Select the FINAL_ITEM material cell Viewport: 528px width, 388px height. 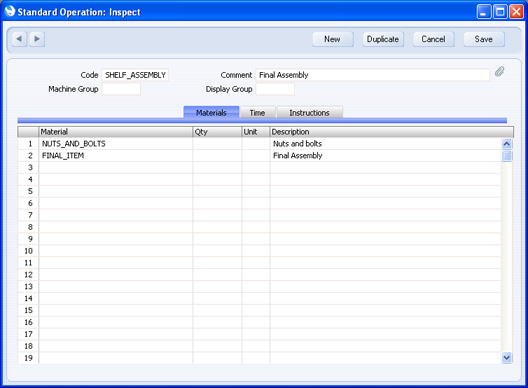116,156
